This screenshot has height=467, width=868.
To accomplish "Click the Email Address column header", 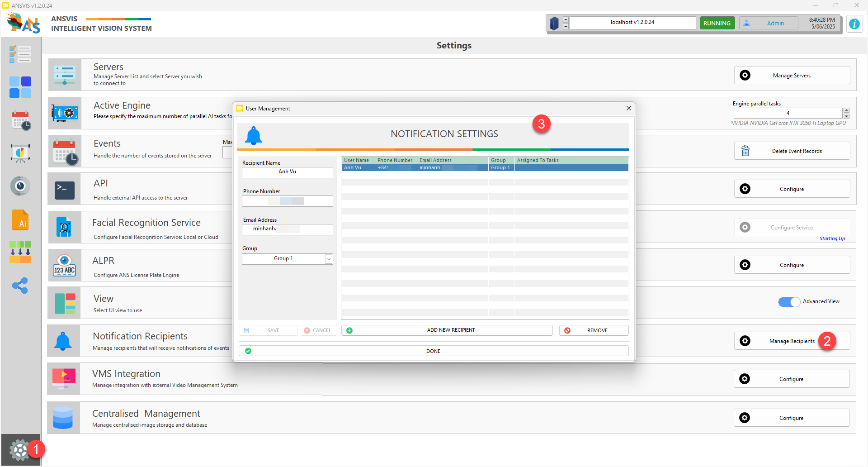I will point(453,160).
